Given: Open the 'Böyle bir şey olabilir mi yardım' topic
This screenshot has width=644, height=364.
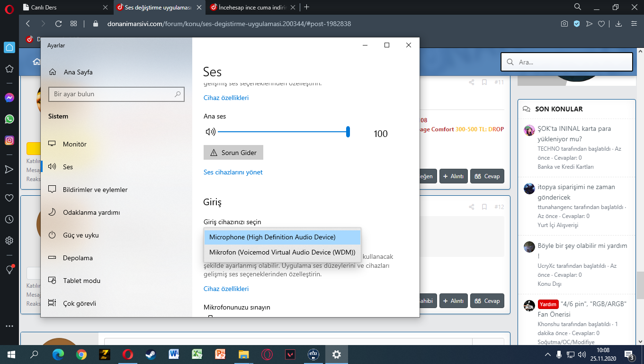Looking at the screenshot, I should pyautogui.click(x=582, y=251).
